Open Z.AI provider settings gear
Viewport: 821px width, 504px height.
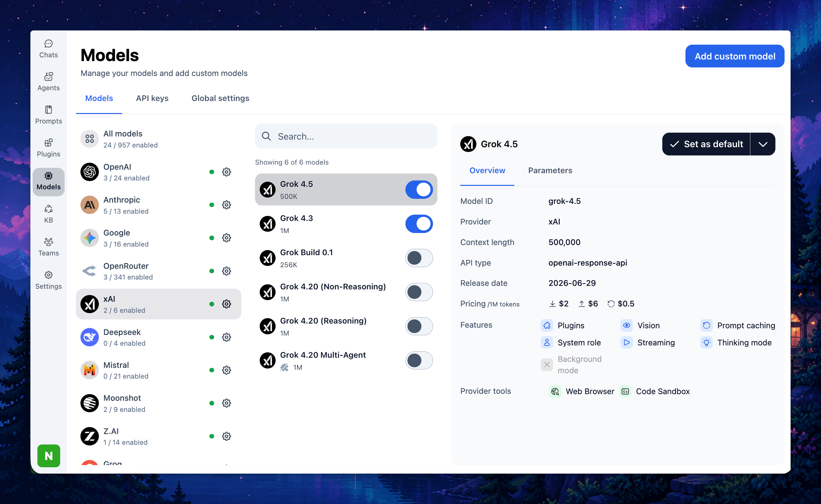coord(226,436)
